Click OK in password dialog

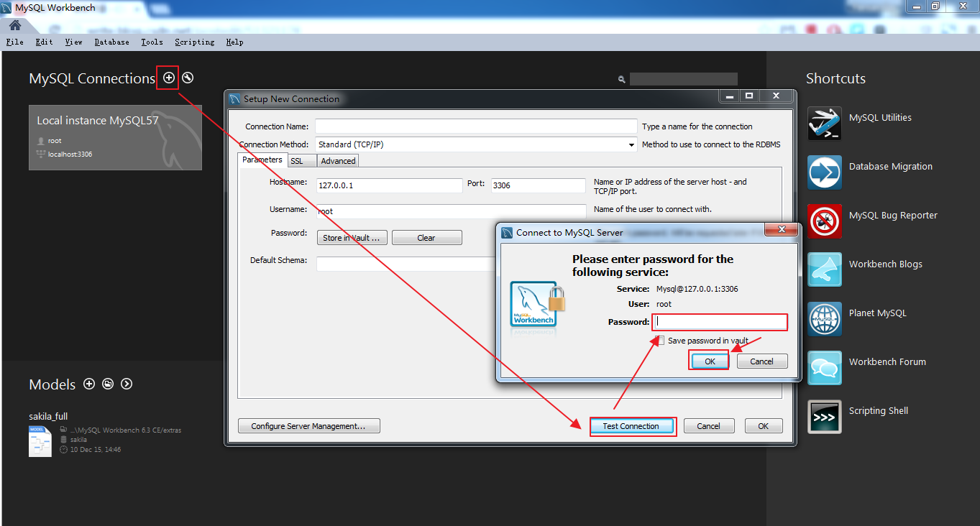click(x=710, y=361)
